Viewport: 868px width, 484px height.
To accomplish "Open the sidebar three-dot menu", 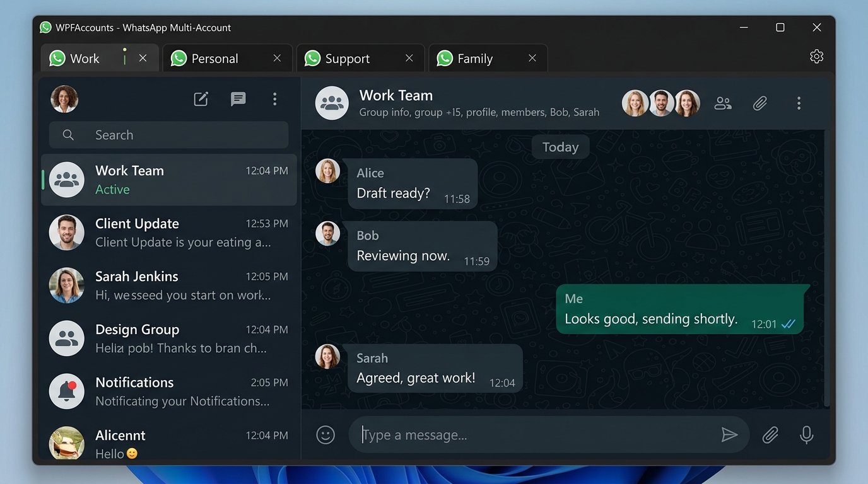I will [x=274, y=99].
